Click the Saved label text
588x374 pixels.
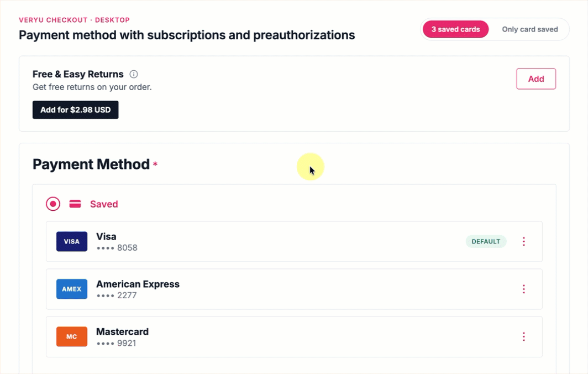click(x=104, y=204)
